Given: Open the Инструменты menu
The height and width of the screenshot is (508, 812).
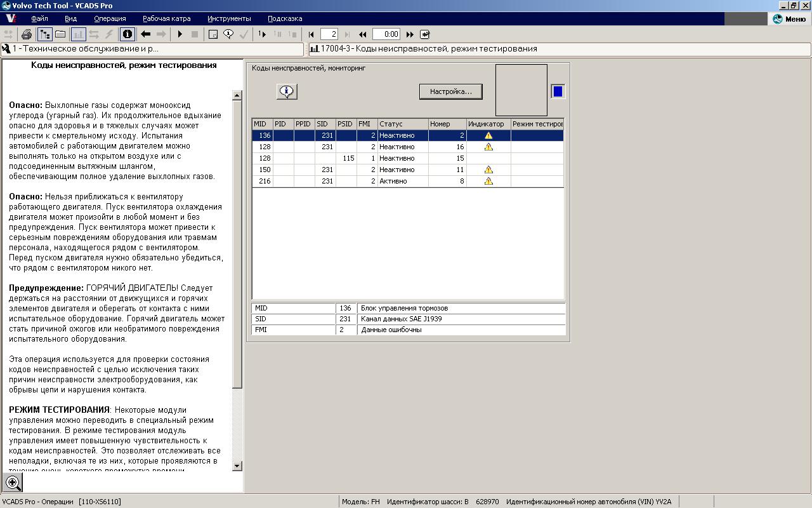Looking at the screenshot, I should coord(229,18).
